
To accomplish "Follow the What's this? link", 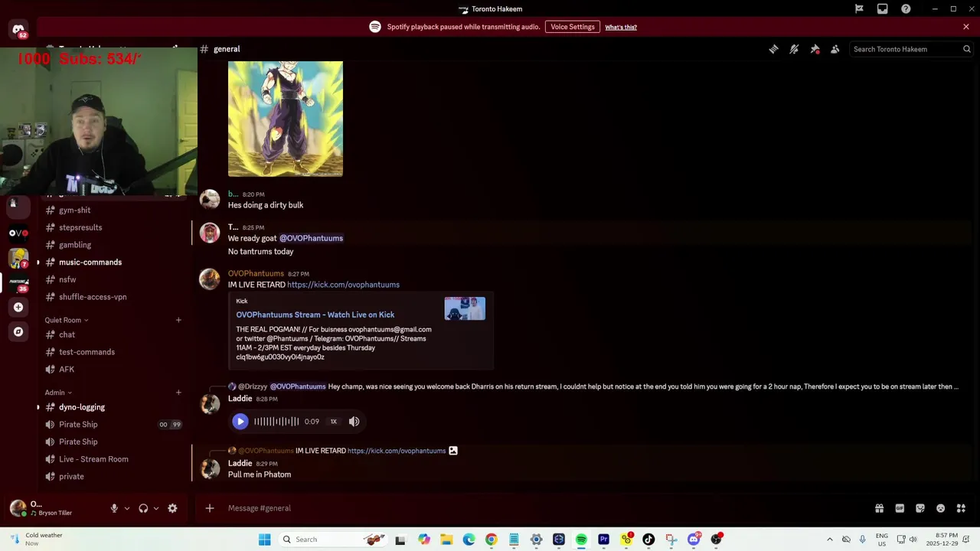I will (621, 28).
